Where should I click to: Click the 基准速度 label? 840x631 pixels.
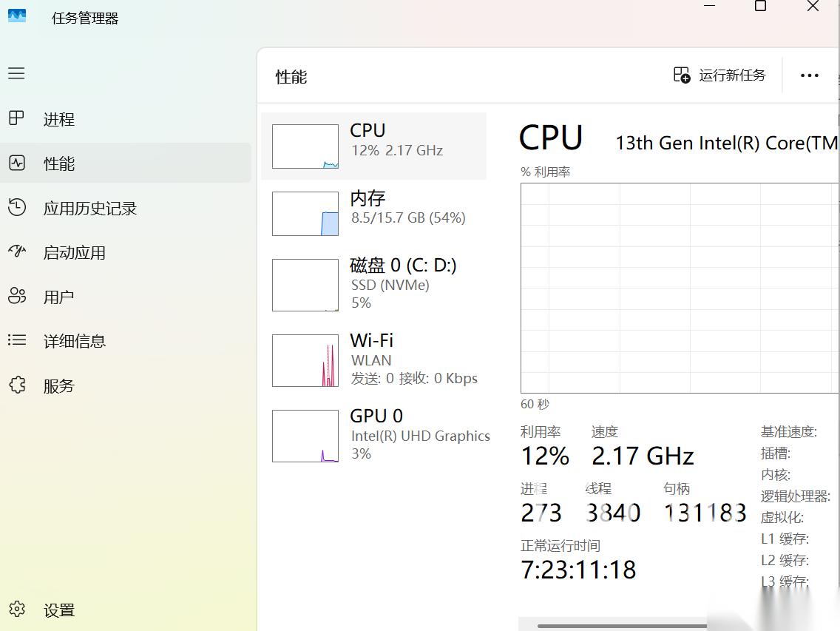[788, 431]
